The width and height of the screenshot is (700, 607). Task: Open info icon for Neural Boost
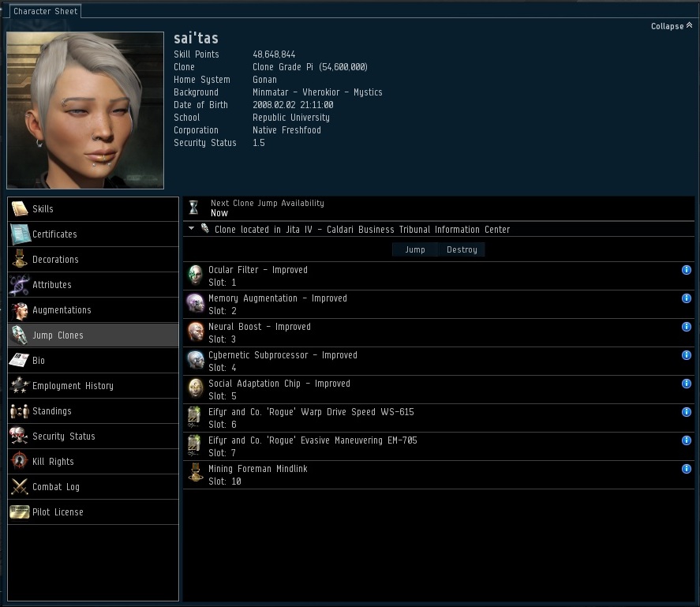click(x=686, y=327)
